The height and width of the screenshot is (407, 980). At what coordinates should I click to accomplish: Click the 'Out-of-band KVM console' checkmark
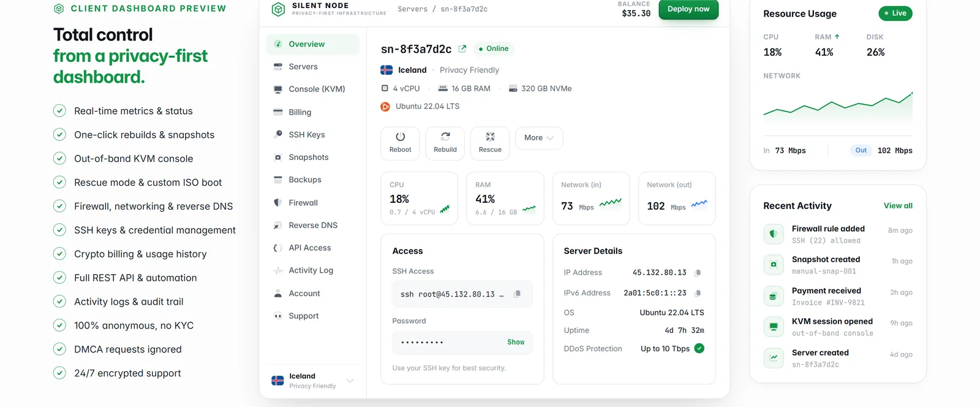pyautogui.click(x=59, y=159)
